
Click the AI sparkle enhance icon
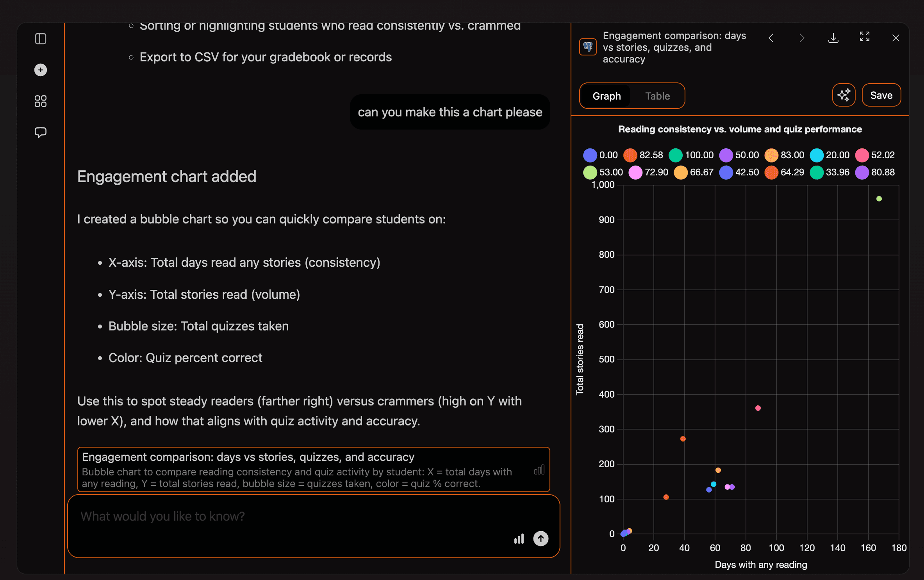[843, 95]
